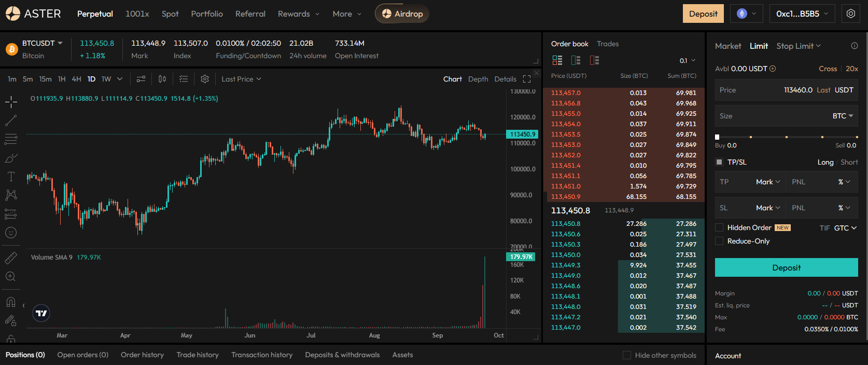Select the ruler measure tool
The width and height of the screenshot is (868, 365).
coord(11,258)
